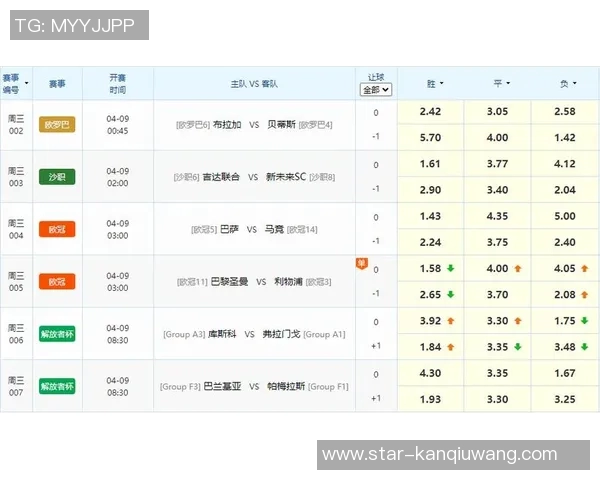The image size is (600, 480).
Task: Click the 解放者杯 badge on match 007
Action: (57, 386)
